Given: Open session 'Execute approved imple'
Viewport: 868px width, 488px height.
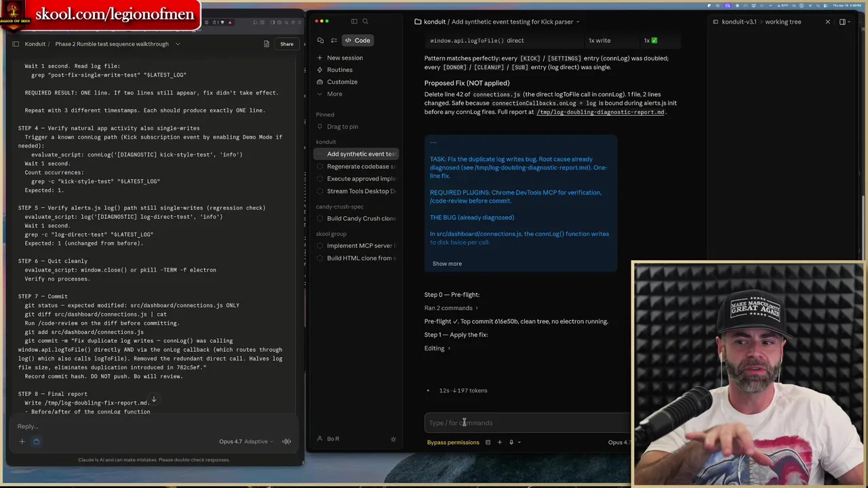Looking at the screenshot, I should point(357,179).
